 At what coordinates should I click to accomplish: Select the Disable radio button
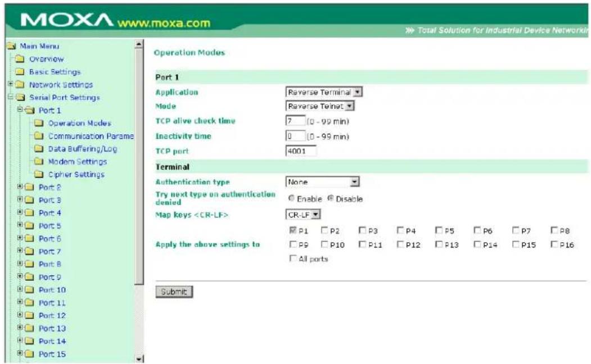pos(331,198)
